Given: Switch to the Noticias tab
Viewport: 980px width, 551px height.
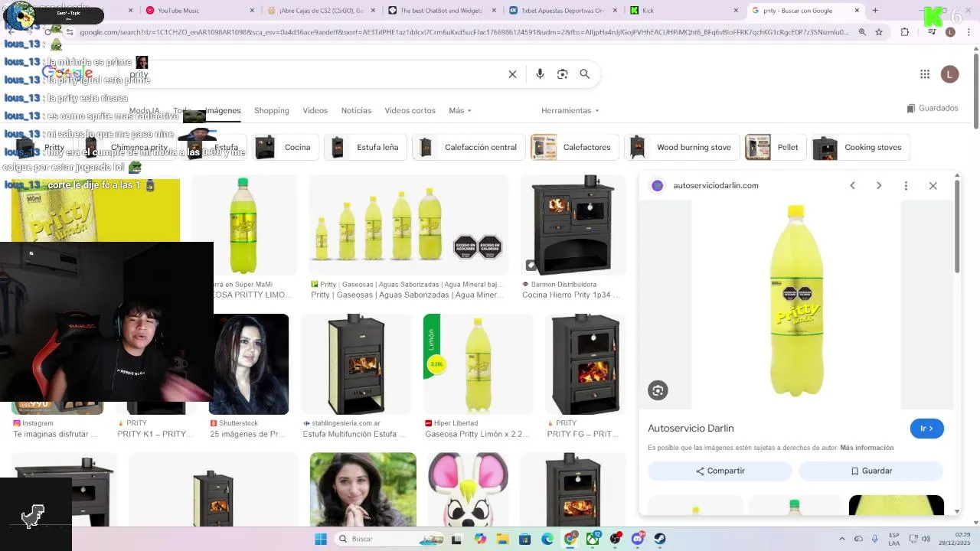Looking at the screenshot, I should point(356,111).
